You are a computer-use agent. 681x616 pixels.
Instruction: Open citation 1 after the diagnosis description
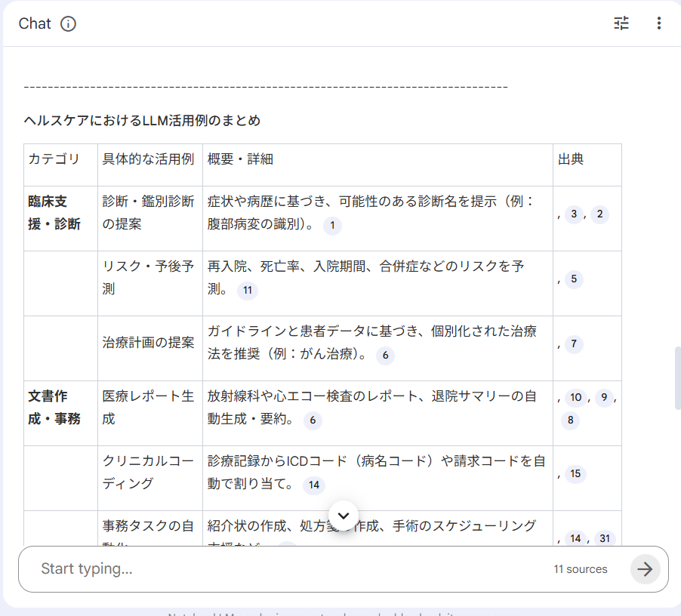pyautogui.click(x=331, y=225)
